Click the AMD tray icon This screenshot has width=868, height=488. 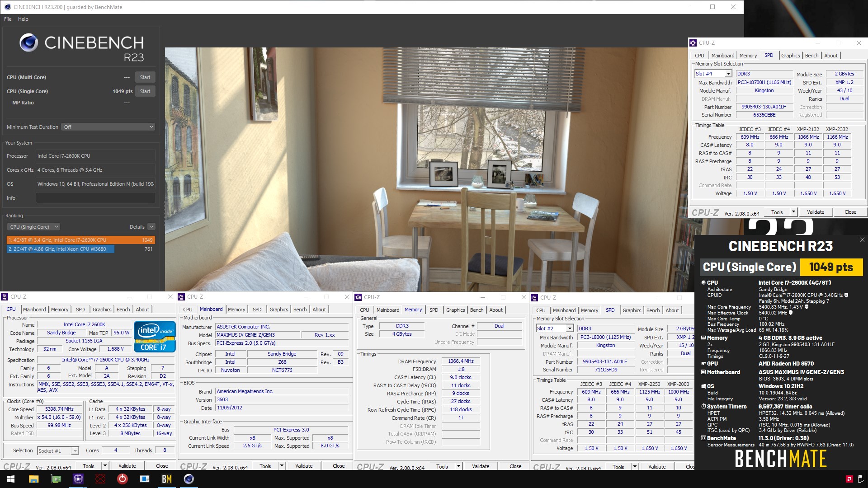click(849, 479)
